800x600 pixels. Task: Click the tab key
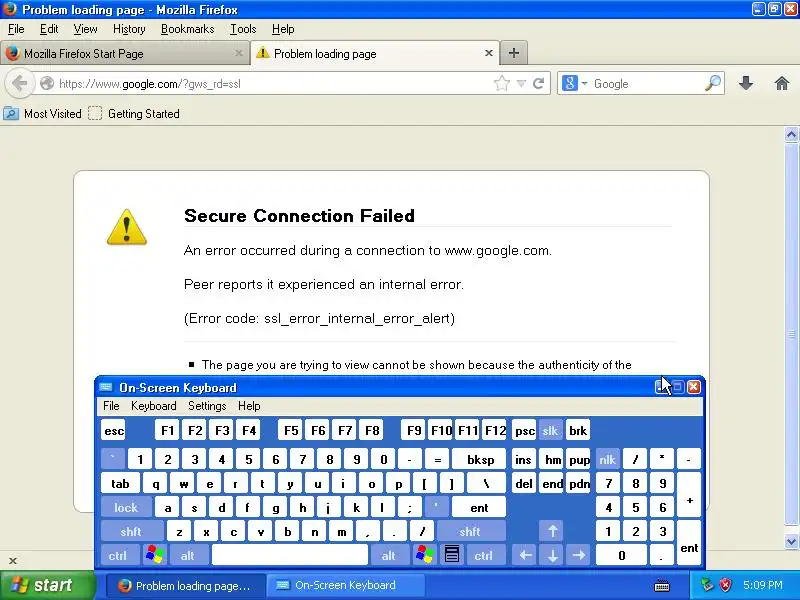tap(120, 484)
